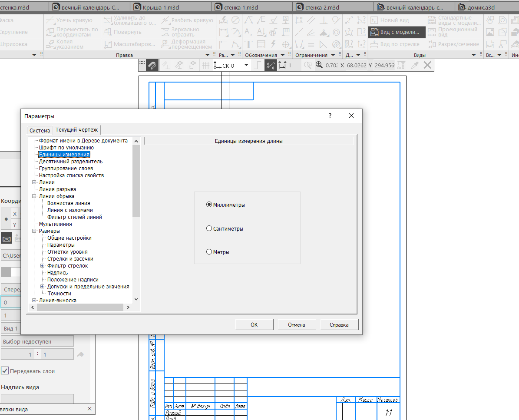This screenshot has width=519, height=420.
Task: Click the zoom scale field 0.70
Action: tap(331, 66)
